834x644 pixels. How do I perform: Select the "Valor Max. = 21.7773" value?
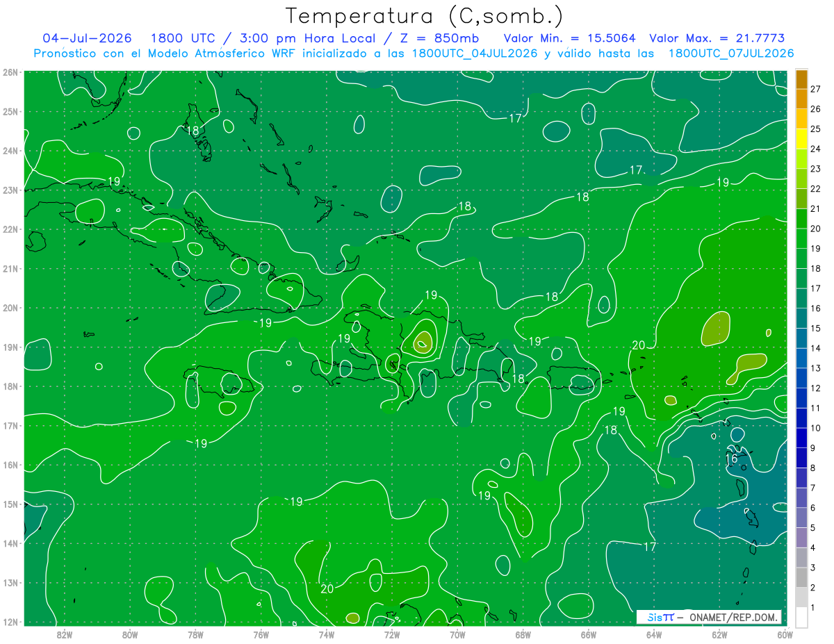click(x=717, y=38)
